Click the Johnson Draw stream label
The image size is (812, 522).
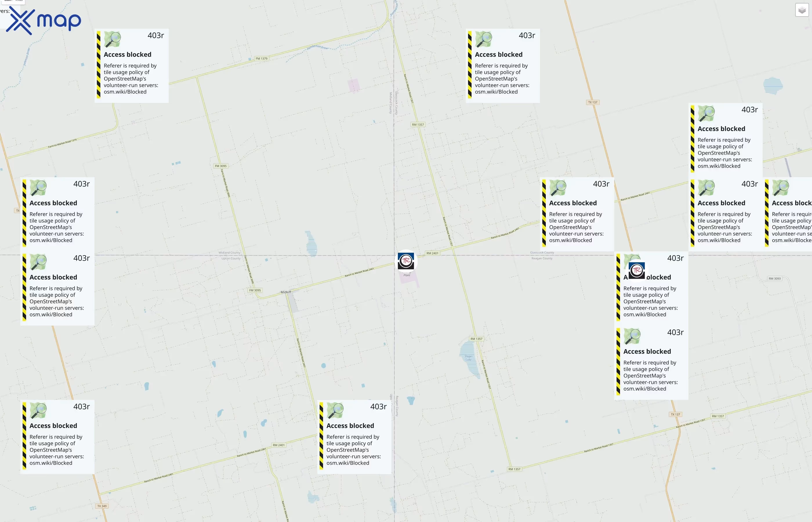click(27, 57)
